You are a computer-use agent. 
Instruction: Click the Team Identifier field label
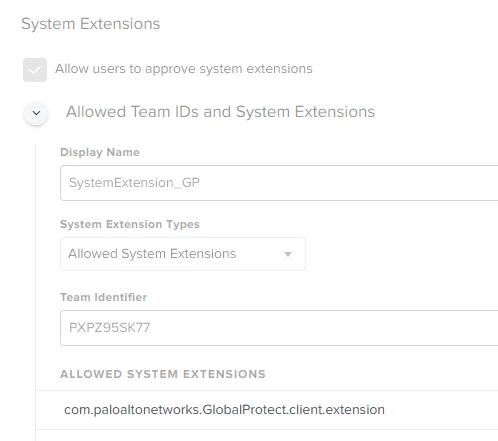(x=103, y=297)
